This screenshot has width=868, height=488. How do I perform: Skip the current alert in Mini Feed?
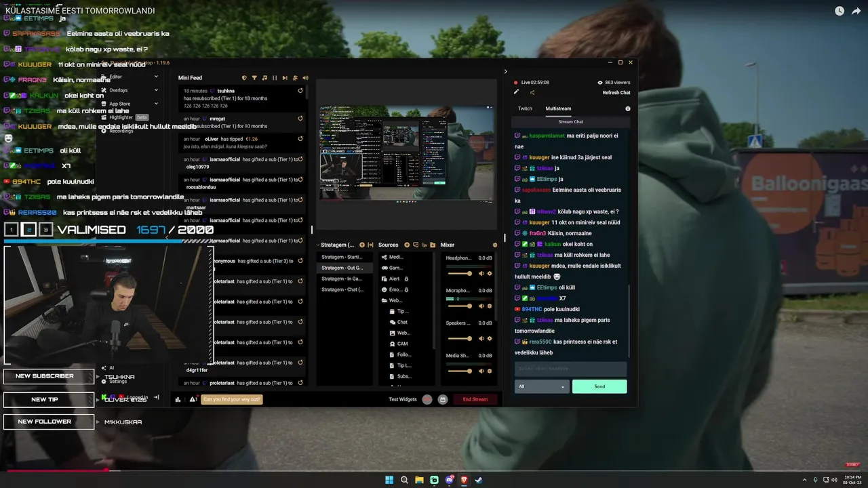click(285, 78)
